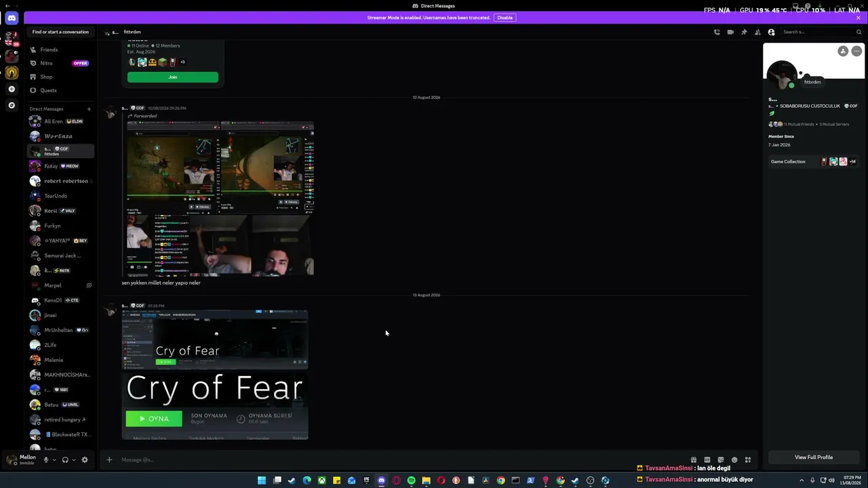Click the taskbar clock showing 07:29 PM
Screen dimensions: 868x488
tap(852, 481)
